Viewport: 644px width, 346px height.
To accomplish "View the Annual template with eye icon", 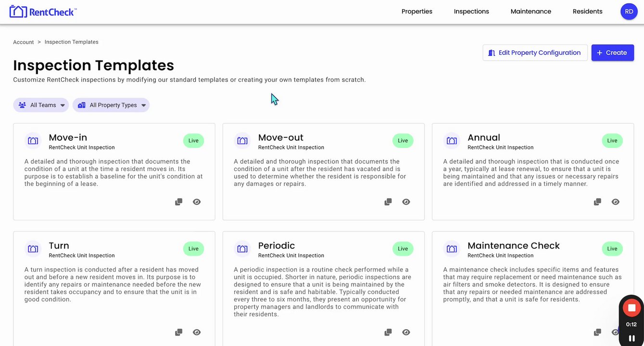I will click(x=615, y=202).
